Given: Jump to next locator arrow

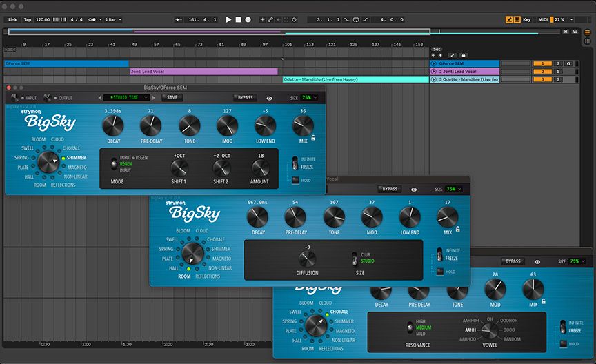Looking at the screenshot, I should click(x=441, y=55).
